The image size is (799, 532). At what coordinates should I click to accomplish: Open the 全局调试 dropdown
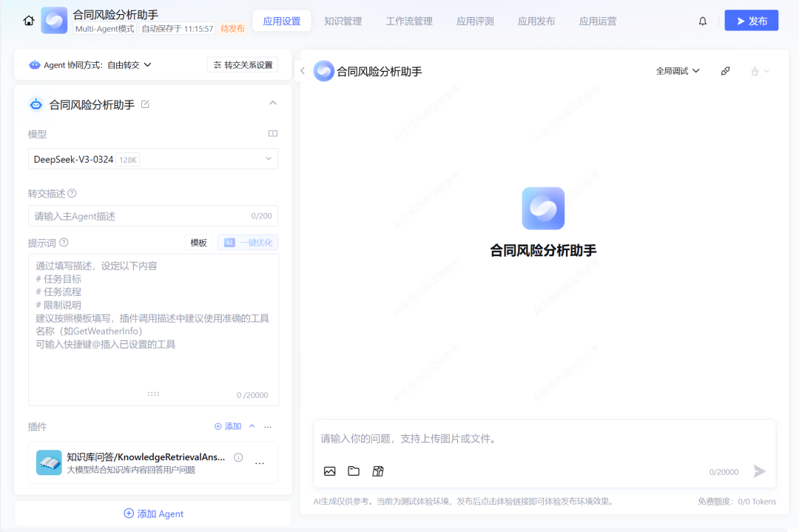(677, 71)
